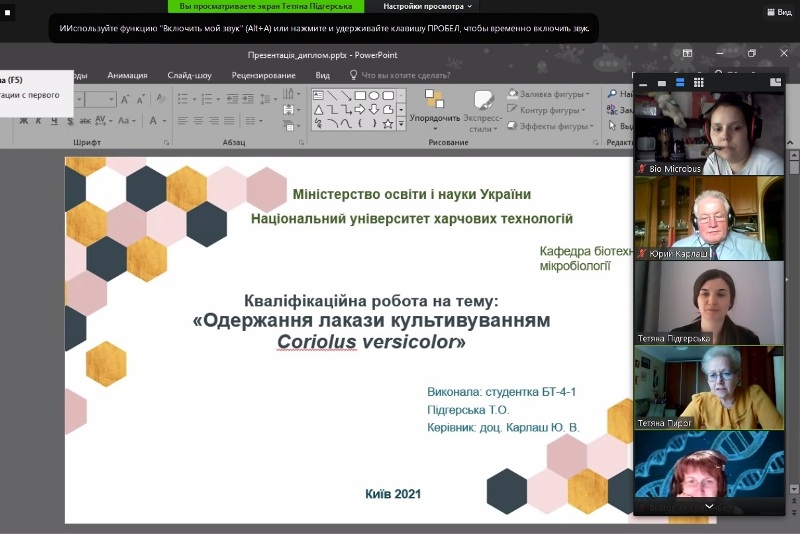Open Настройки просмотра dropdown
This screenshot has width=800, height=534.
pyautogui.click(x=427, y=6)
